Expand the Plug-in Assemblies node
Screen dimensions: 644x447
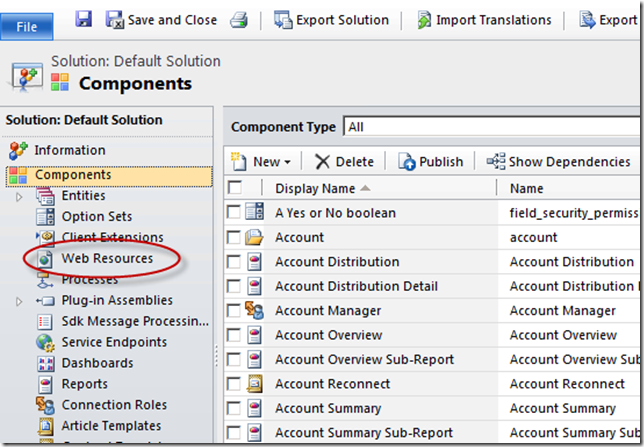click(19, 302)
